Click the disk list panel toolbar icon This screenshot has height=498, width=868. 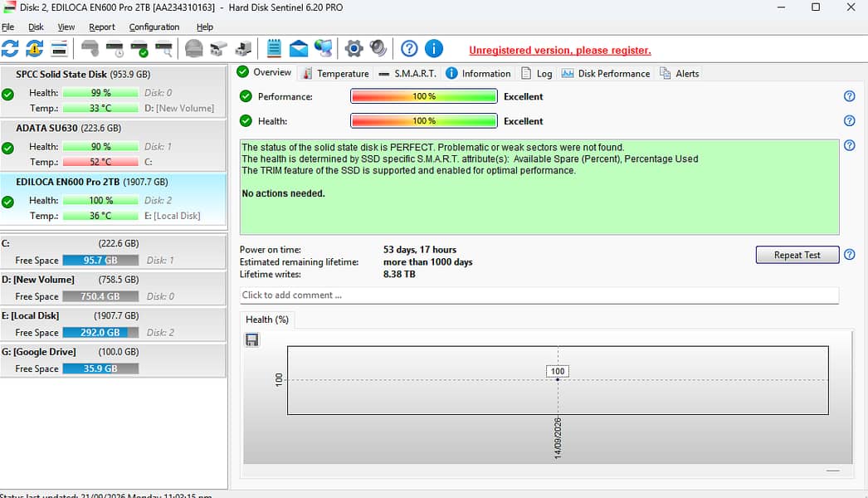59,49
